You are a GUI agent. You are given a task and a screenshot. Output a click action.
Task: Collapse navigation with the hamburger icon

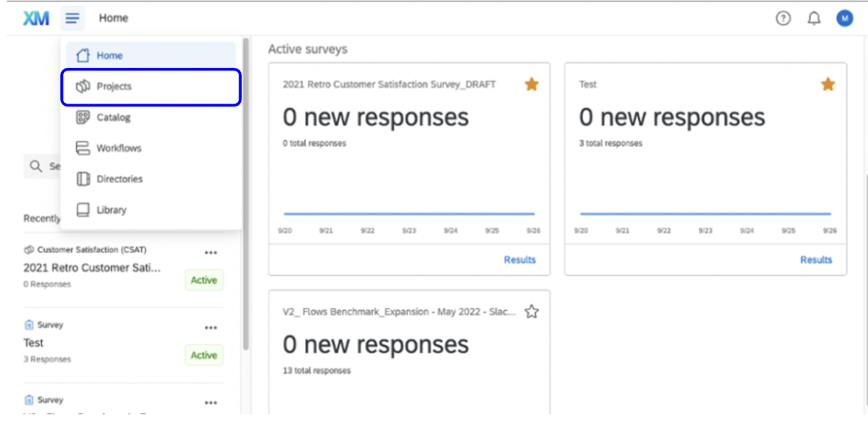point(73,18)
